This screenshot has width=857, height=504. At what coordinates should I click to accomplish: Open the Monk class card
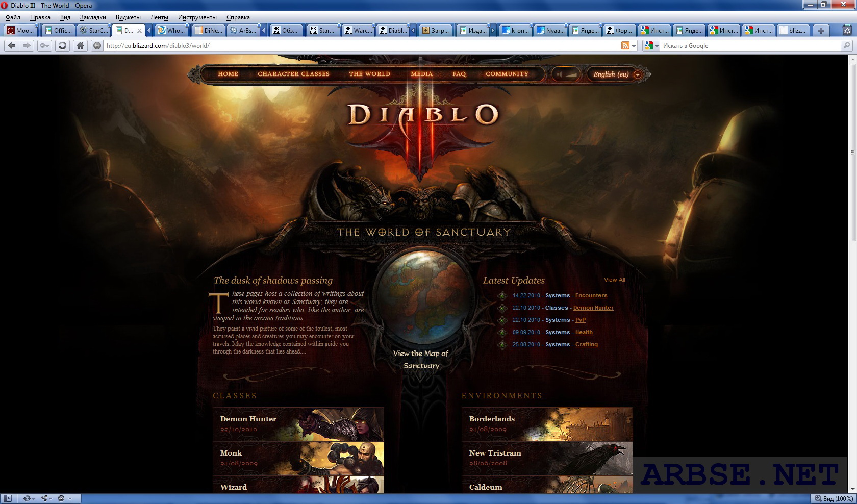[x=298, y=458]
